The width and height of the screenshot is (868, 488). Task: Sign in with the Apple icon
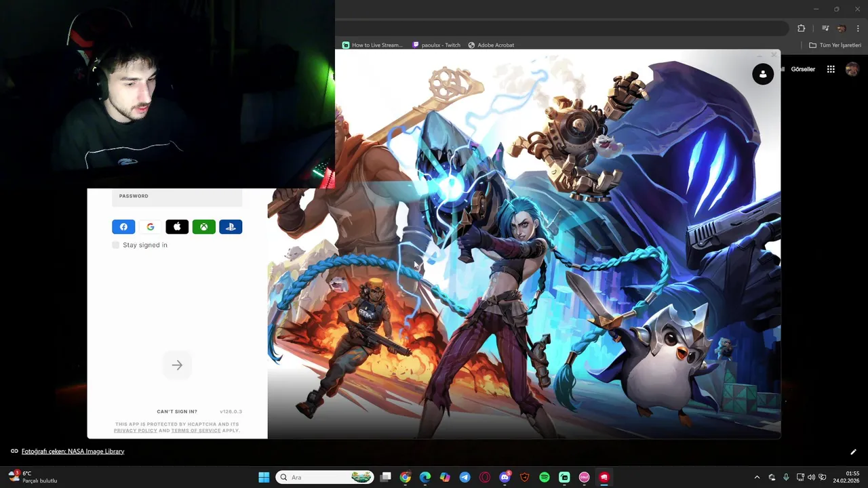[177, 227]
